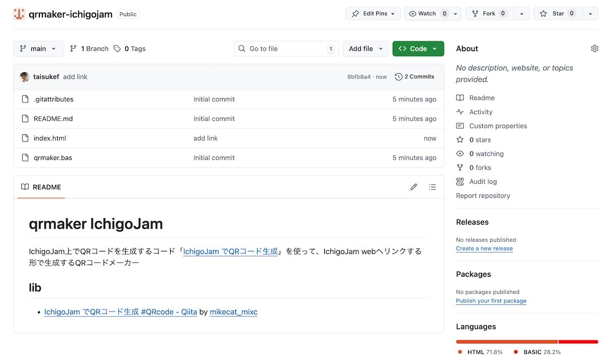Click the taisukef avatar image
This screenshot has width=616, height=364.
point(24,77)
